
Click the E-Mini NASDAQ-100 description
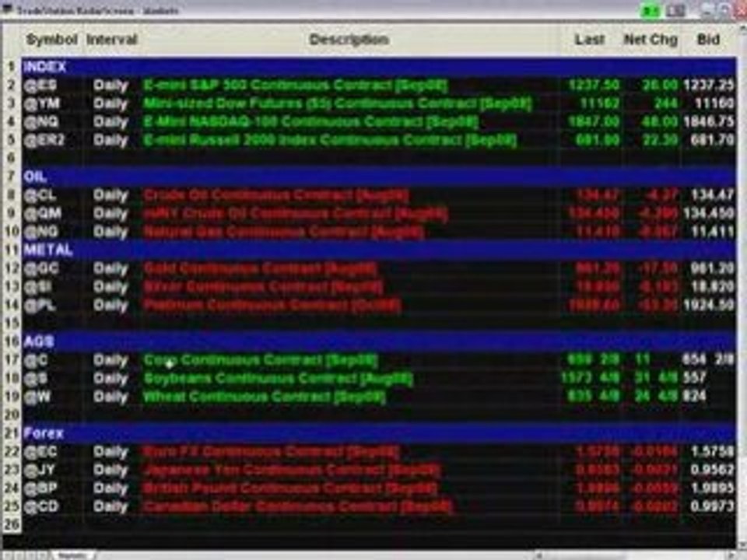[310, 122]
